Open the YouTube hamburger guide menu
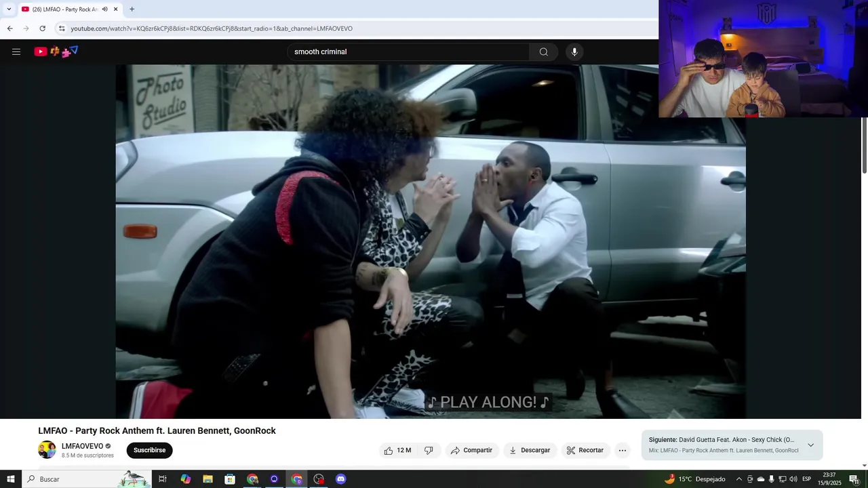This screenshot has height=488, width=868. 16,52
